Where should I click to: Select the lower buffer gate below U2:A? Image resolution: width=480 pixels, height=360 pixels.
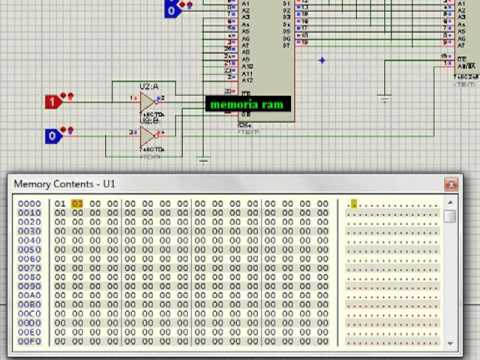click(148, 136)
